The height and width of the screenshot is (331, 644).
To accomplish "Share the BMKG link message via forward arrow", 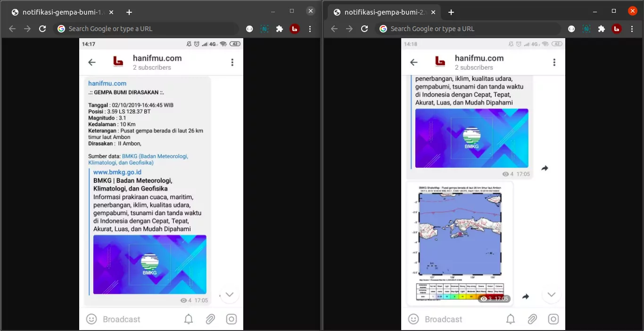I will coord(545,168).
